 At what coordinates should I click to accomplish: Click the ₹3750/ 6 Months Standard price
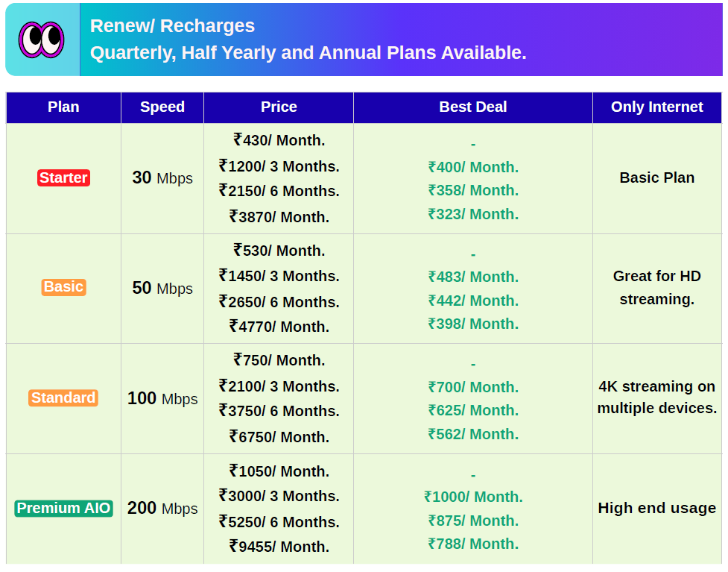[279, 411]
